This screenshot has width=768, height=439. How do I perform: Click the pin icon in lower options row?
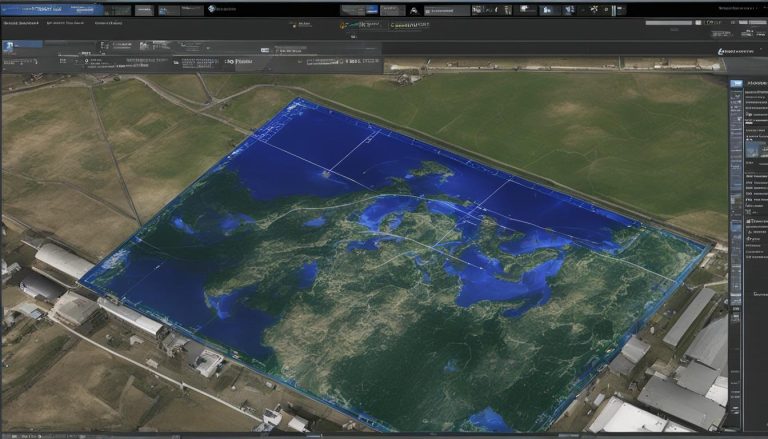click(87, 61)
